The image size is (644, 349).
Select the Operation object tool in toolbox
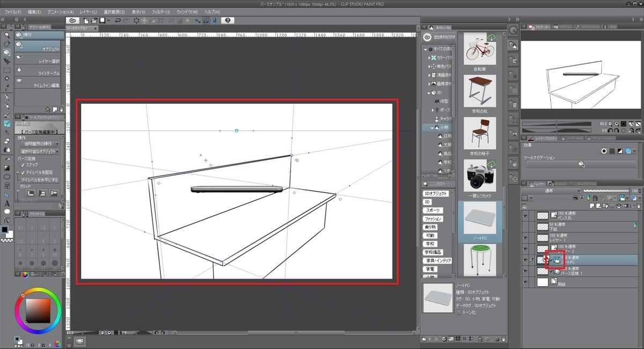pos(7,53)
